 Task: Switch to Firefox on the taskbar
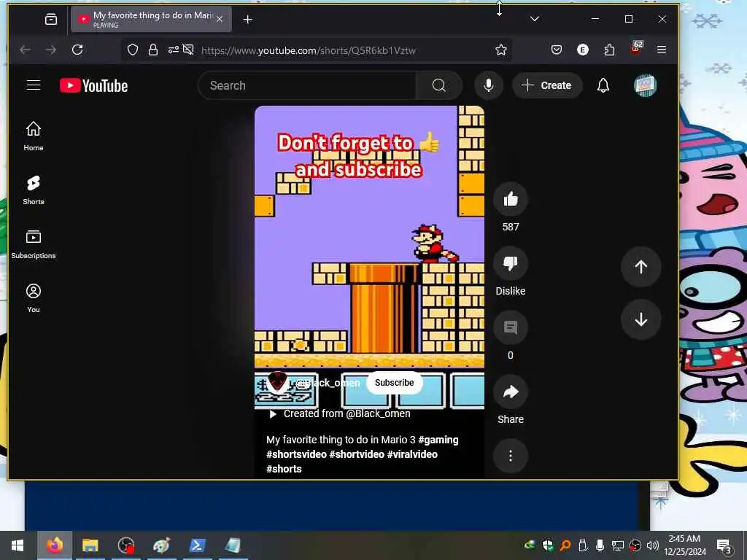tap(55, 545)
